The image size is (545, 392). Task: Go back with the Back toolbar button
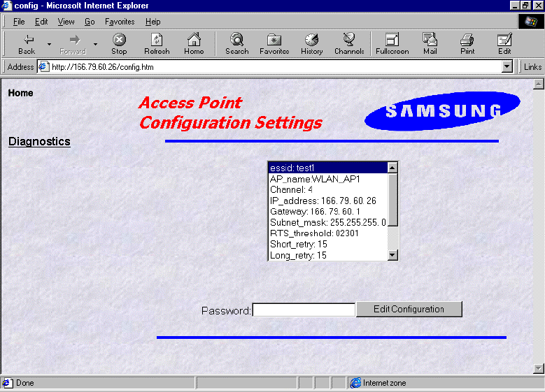click(x=27, y=44)
